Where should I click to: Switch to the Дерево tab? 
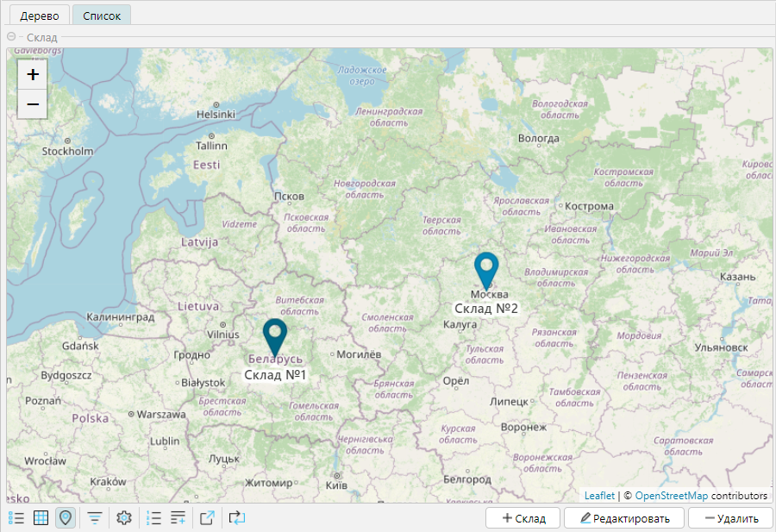coord(39,16)
